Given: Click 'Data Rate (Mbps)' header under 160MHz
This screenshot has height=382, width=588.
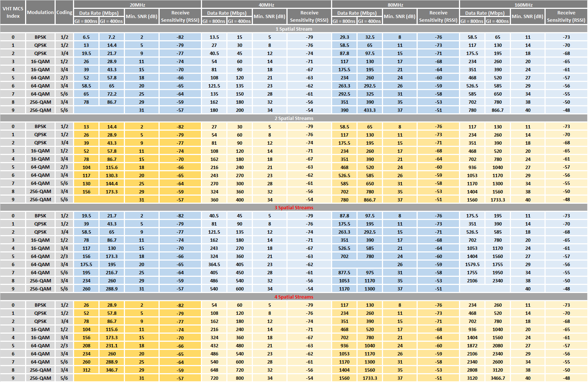Looking at the screenshot, I should [x=485, y=13].
